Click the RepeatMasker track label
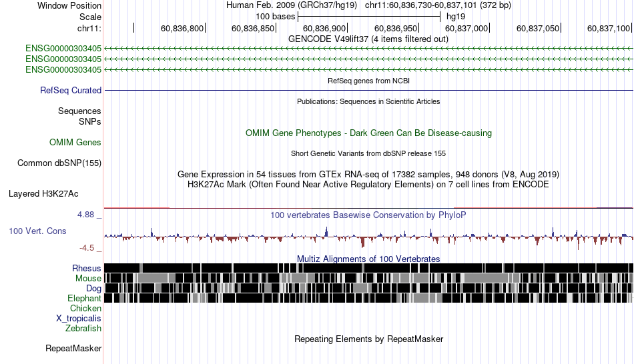This screenshot has width=634, height=364. (73, 348)
